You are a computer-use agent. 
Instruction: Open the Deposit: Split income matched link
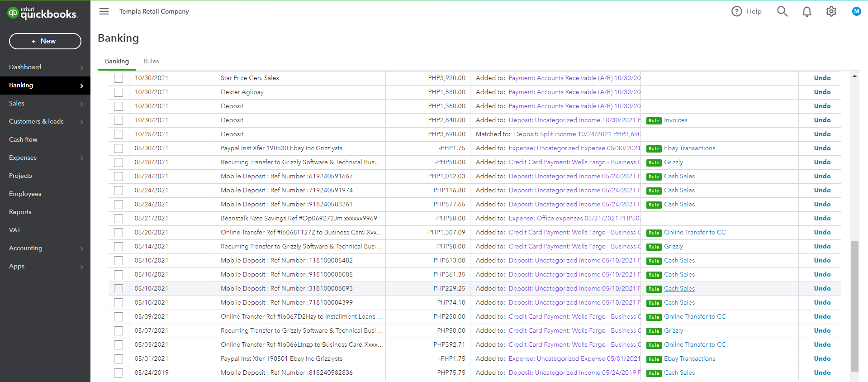tap(578, 134)
